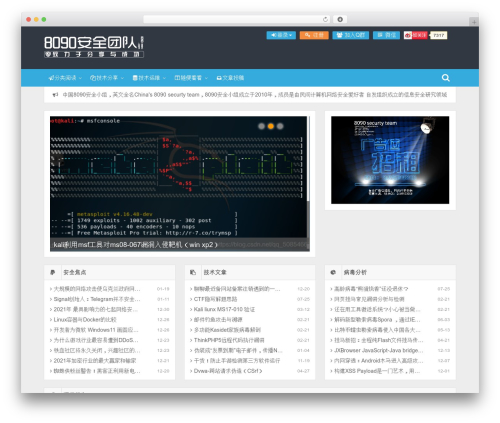
Task: Click the announcement megaphone icon
Action: point(55,95)
